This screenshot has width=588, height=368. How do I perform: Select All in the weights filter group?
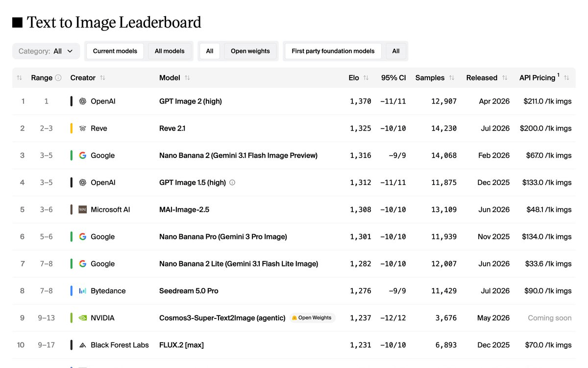point(210,51)
